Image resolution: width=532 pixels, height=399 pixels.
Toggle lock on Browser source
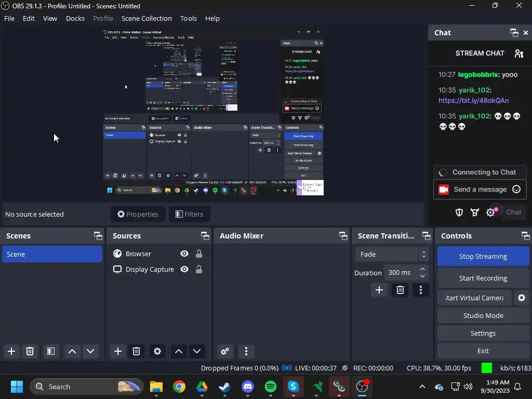coord(199,254)
